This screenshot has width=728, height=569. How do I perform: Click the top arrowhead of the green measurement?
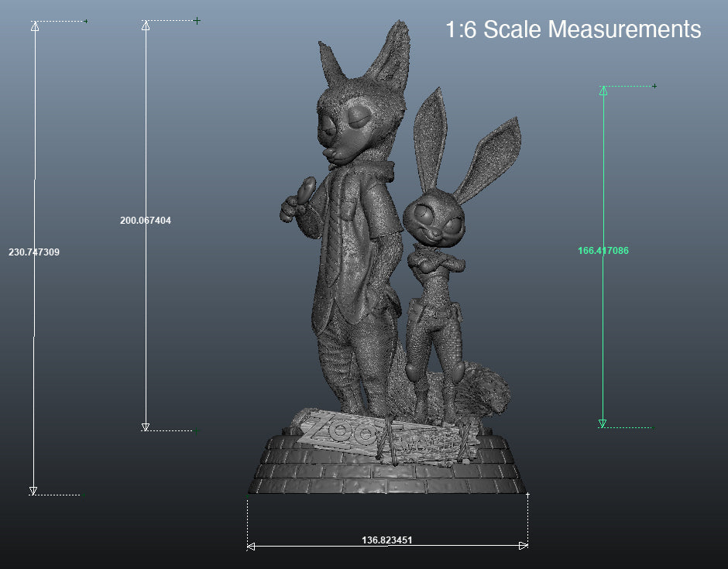pyautogui.click(x=603, y=91)
